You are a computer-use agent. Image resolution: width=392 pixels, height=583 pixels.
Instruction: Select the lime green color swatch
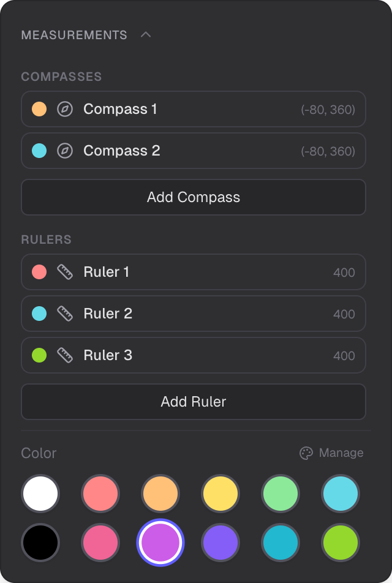pos(341,542)
